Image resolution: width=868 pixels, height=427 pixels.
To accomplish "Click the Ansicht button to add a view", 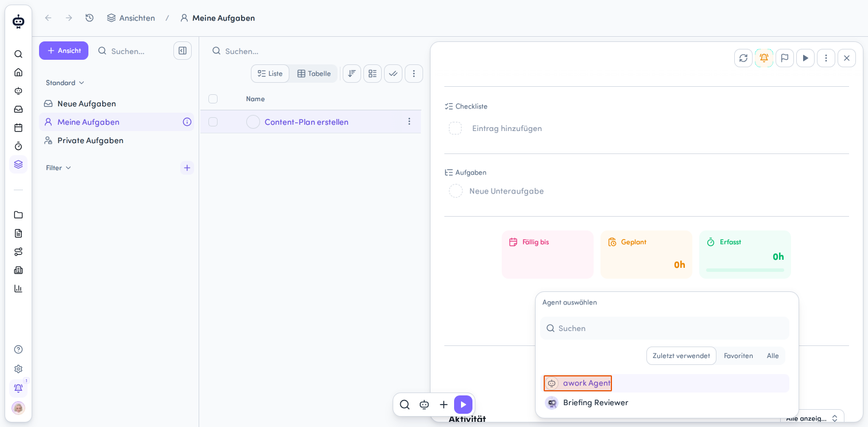I will click(64, 51).
